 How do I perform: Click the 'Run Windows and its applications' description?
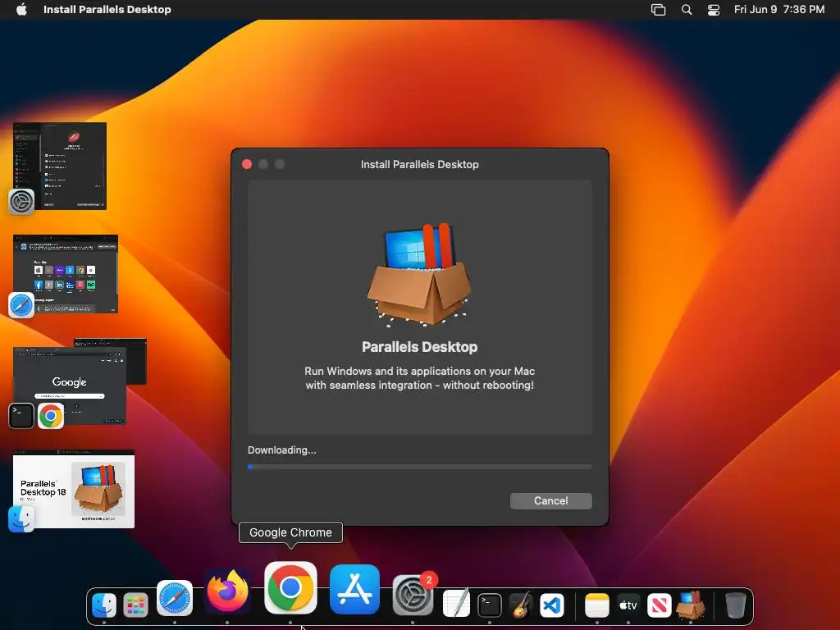419,378
